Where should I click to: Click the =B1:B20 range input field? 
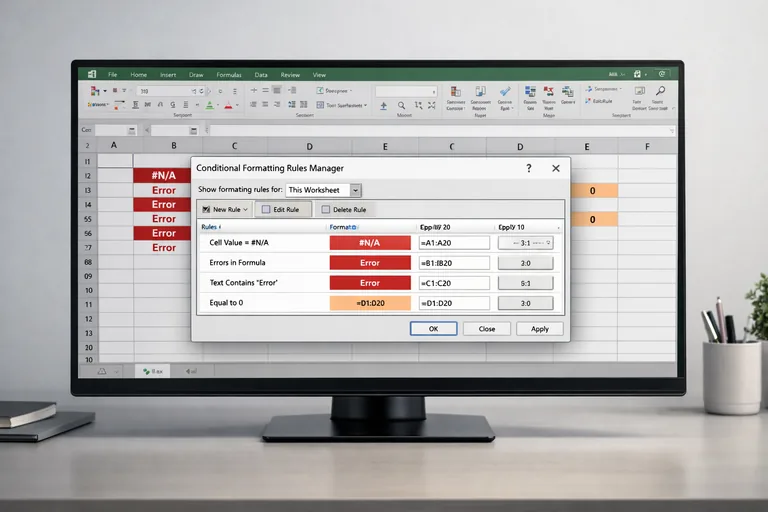[454, 263]
